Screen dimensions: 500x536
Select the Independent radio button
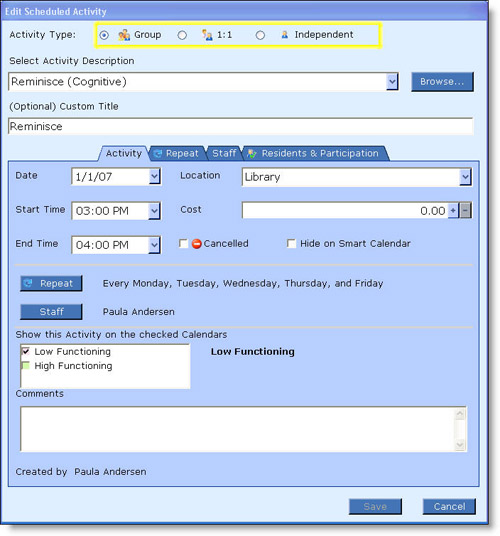tap(260, 35)
